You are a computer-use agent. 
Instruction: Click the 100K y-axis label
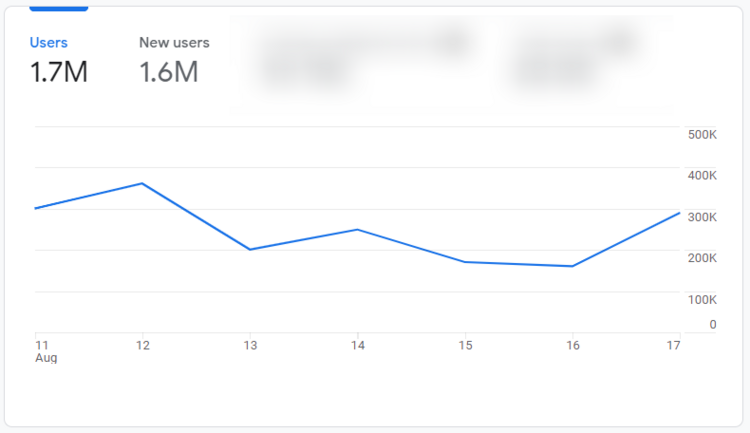point(702,299)
